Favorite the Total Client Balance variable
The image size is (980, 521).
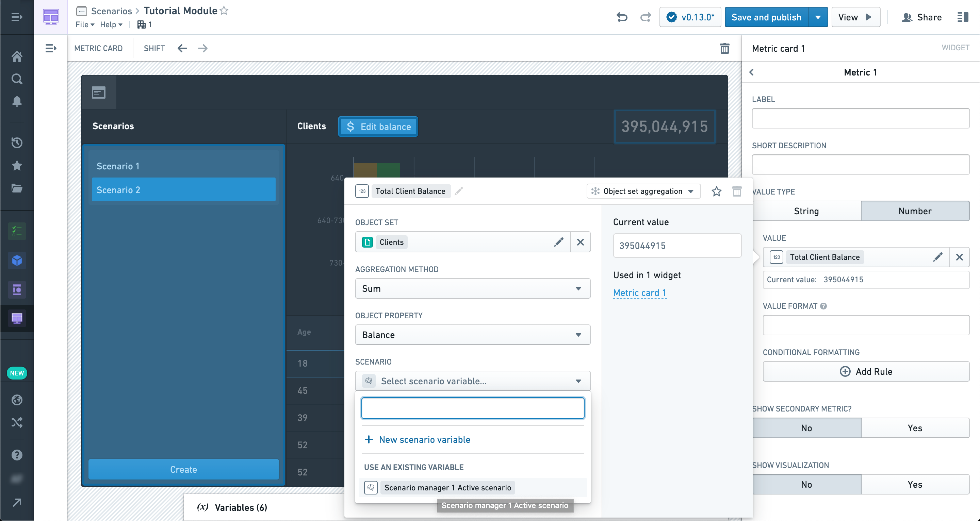pos(716,191)
